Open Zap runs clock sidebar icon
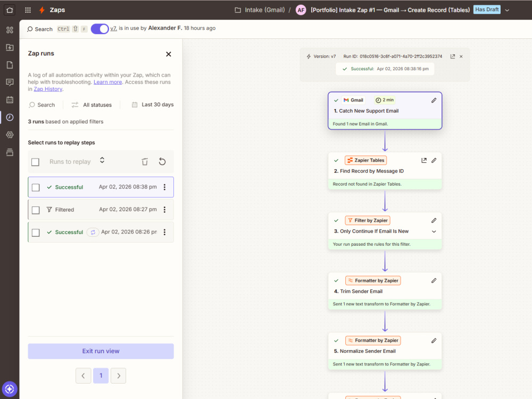The image size is (532, 399). [x=10, y=117]
